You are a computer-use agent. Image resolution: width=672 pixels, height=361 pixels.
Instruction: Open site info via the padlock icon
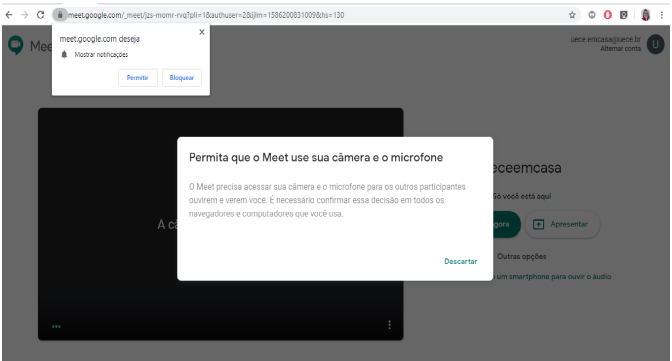click(x=60, y=15)
